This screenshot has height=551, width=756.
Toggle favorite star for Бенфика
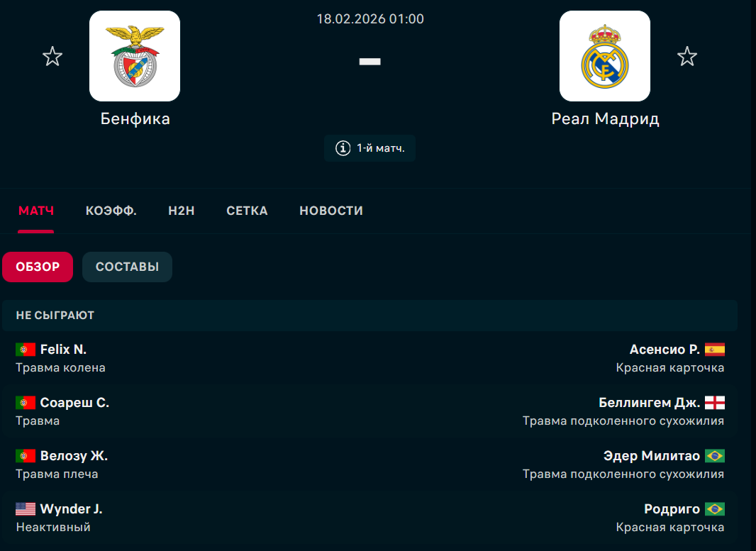(52, 57)
